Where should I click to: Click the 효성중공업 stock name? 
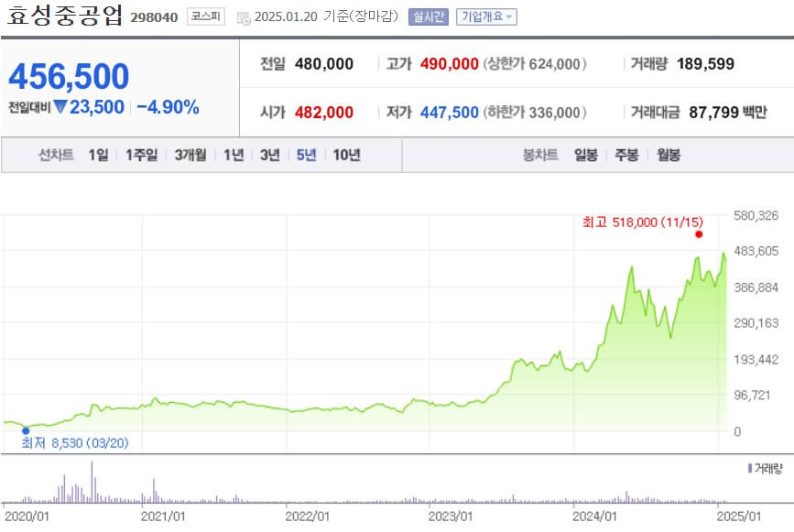[x=64, y=16]
